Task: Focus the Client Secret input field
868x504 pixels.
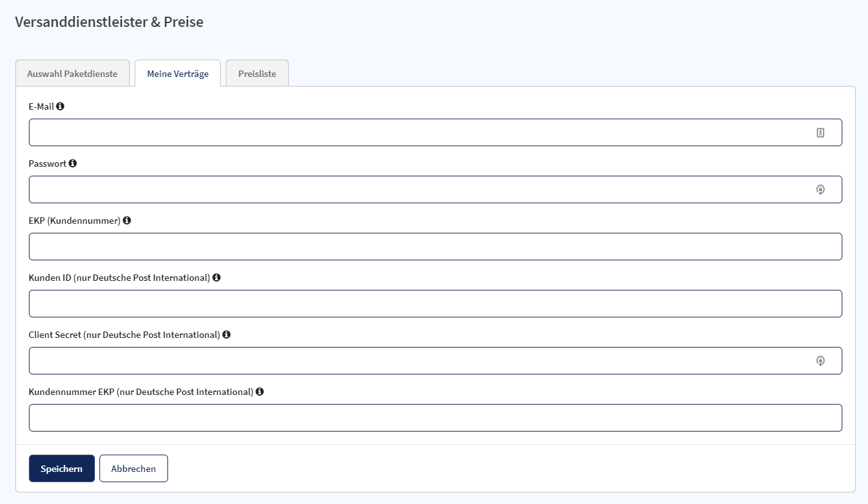Action: tap(417, 361)
